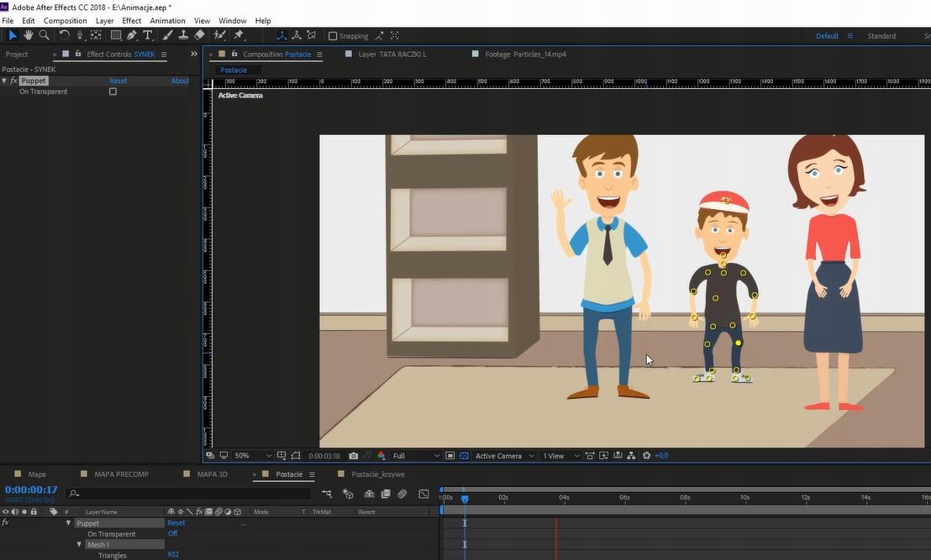This screenshot has height=560, width=931.
Task: Enable the Snapping checkbox
Action: [333, 36]
